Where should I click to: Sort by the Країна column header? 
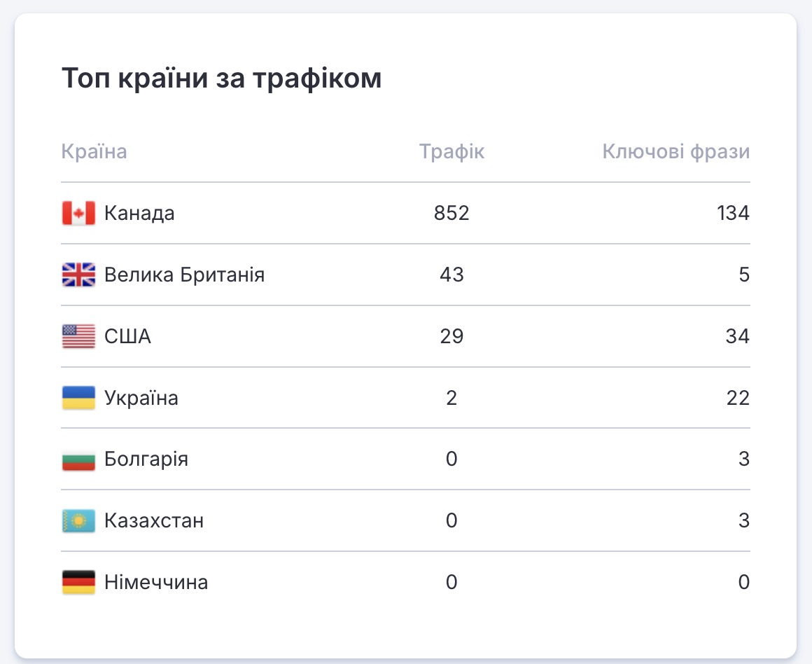click(x=94, y=151)
